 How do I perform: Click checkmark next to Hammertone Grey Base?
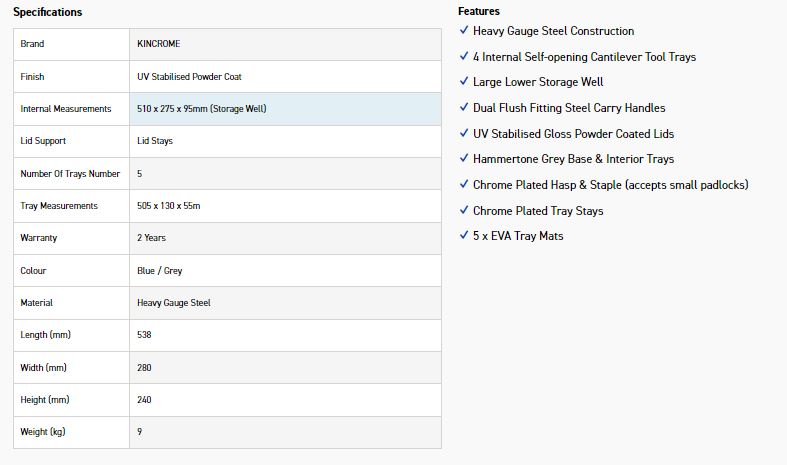tap(464, 158)
